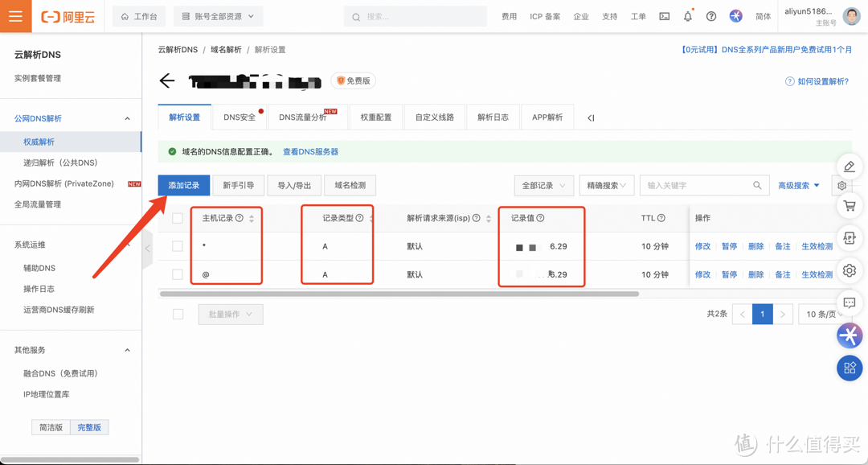Open the 解析日志 tab
The height and width of the screenshot is (465, 868).
point(493,117)
